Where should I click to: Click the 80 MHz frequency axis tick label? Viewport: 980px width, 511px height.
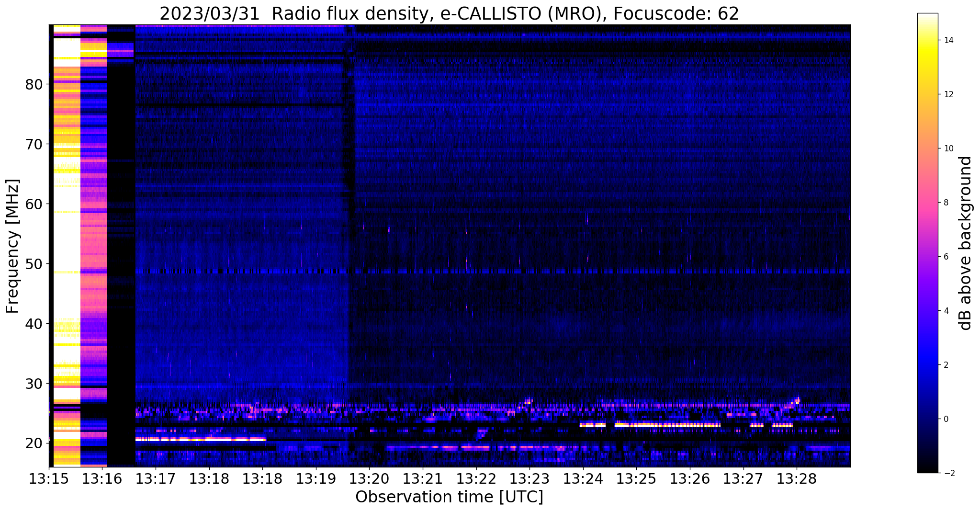tap(34, 84)
